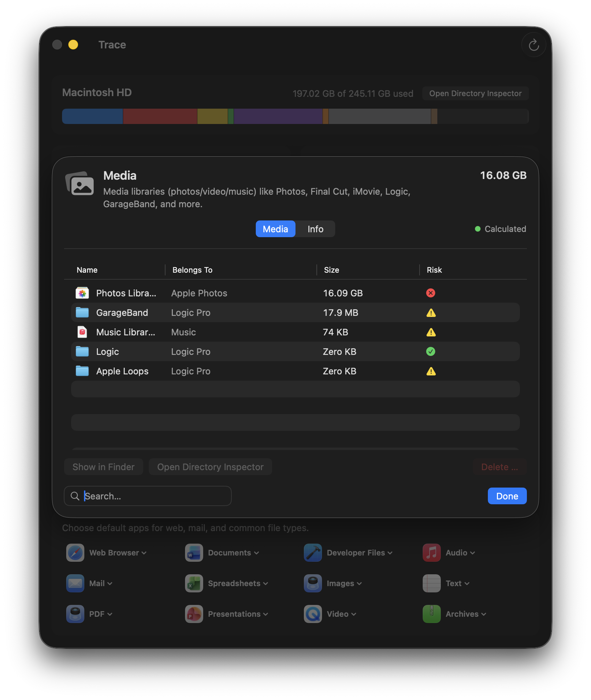Image resolution: width=591 pixels, height=700 pixels.
Task: Click the green checkmark risk icon for Logic
Action: [x=431, y=351]
